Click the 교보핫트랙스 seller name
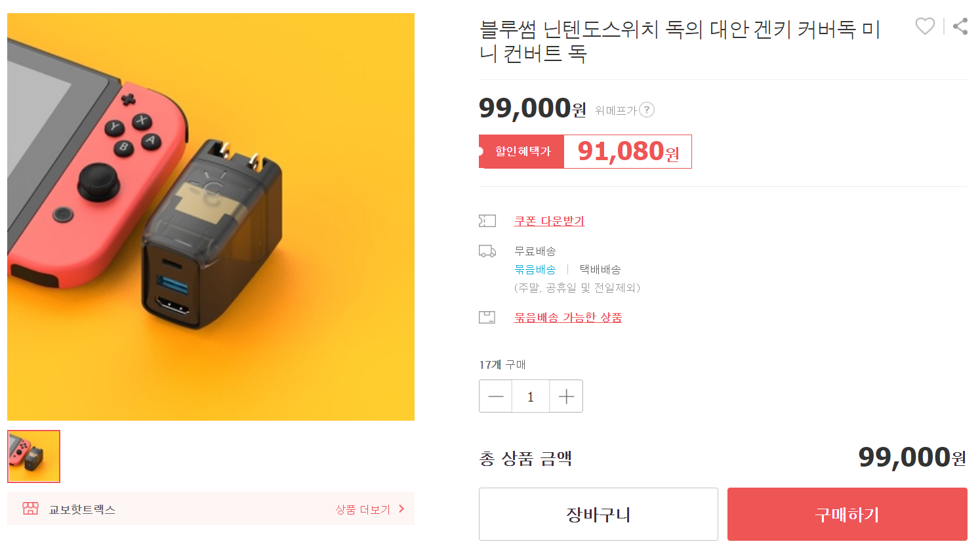This screenshot has height=548, width=980. coord(82,509)
